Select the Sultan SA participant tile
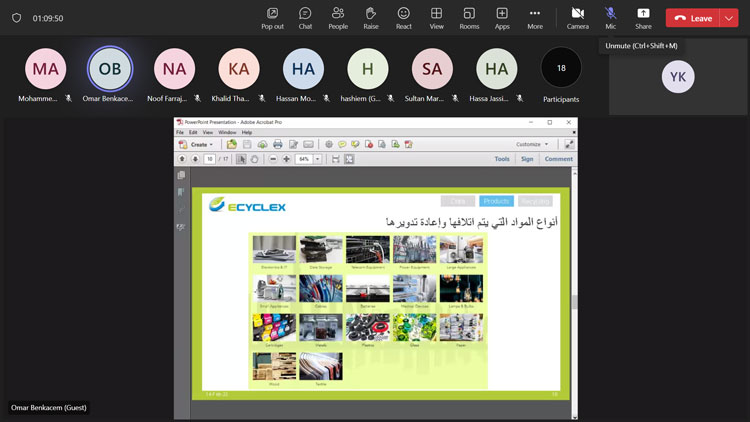This screenshot has height=422, width=750. tap(432, 69)
